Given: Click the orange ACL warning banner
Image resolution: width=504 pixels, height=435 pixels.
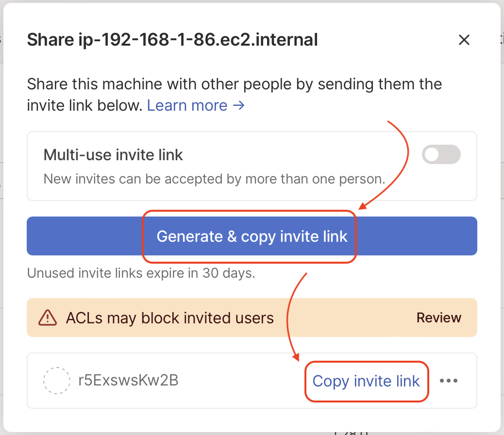Looking at the screenshot, I should tap(252, 318).
